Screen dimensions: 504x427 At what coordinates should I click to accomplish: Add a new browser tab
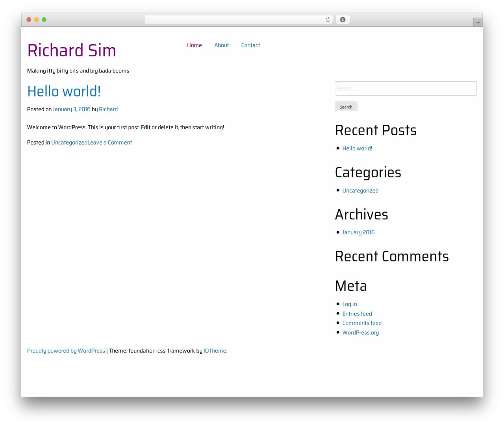(478, 22)
